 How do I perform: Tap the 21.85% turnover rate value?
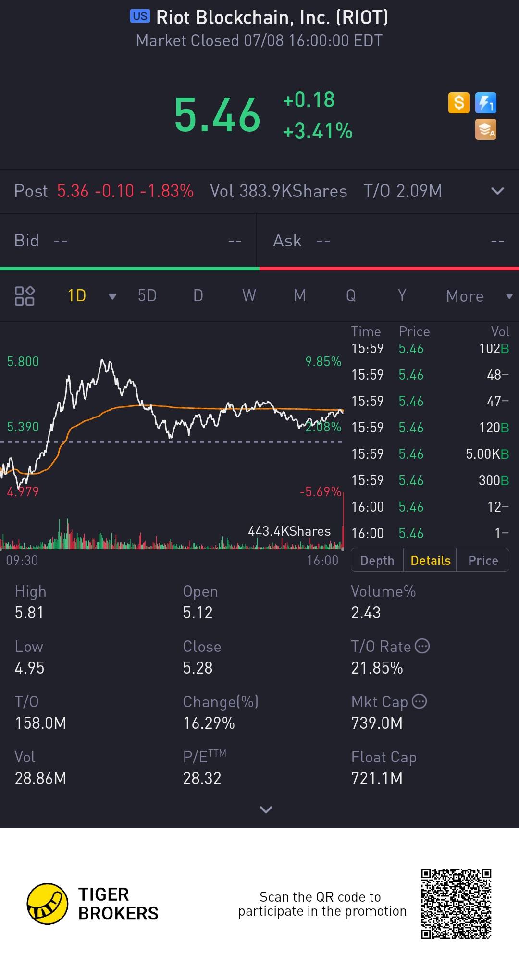pyautogui.click(x=377, y=668)
